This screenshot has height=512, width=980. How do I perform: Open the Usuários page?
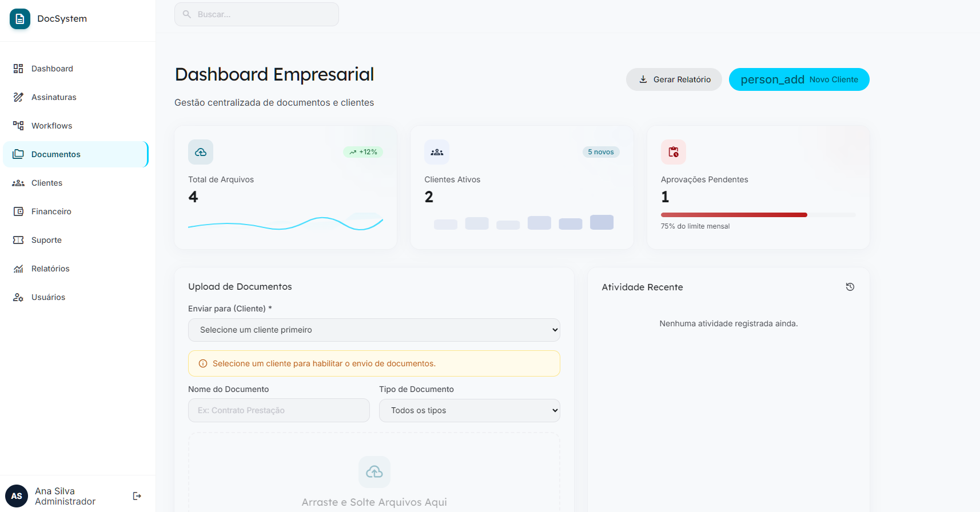tap(75, 297)
